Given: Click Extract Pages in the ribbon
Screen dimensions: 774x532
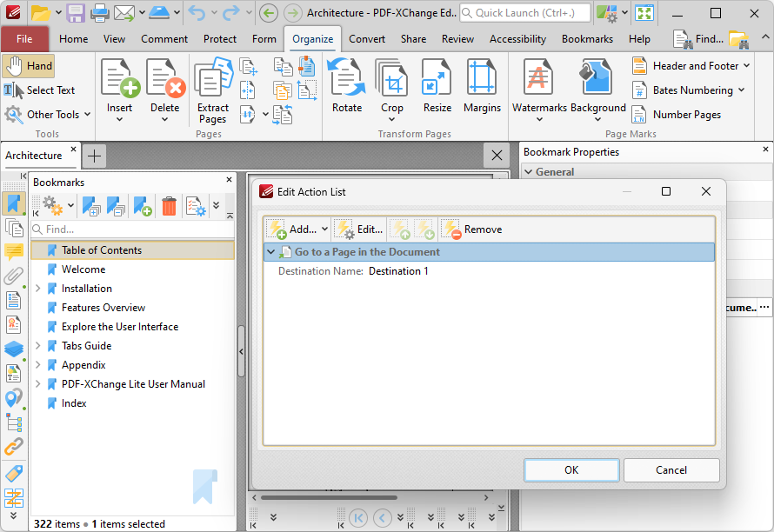Looking at the screenshot, I should (213, 90).
